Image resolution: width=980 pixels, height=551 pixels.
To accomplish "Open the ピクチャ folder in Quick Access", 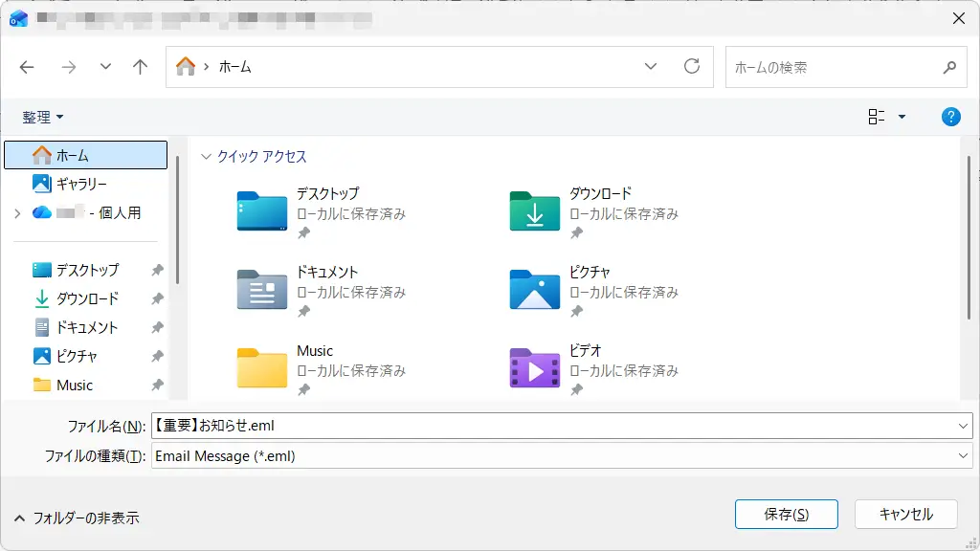I will [534, 290].
